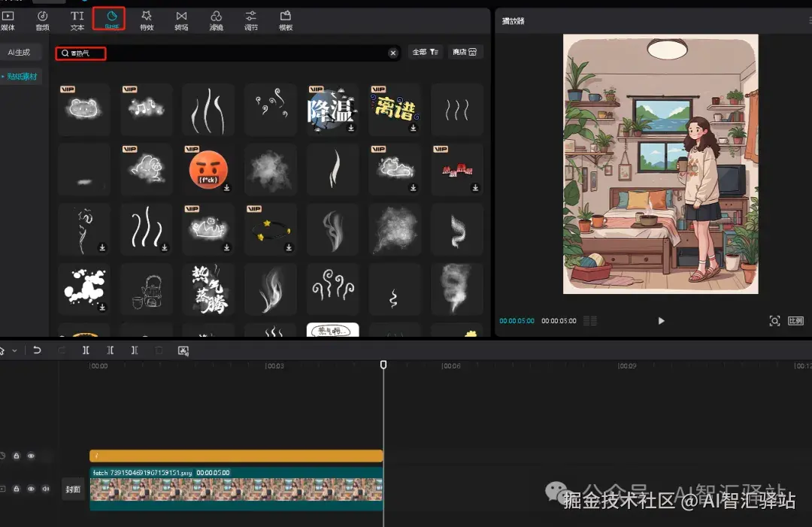
Task: Choose the four curly steam swirls sticker
Action: (332, 289)
